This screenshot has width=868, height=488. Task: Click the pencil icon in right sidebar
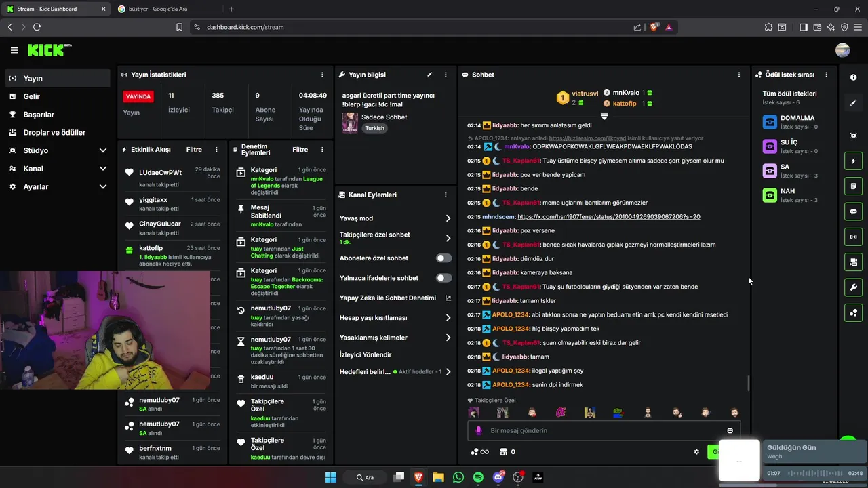tap(853, 103)
